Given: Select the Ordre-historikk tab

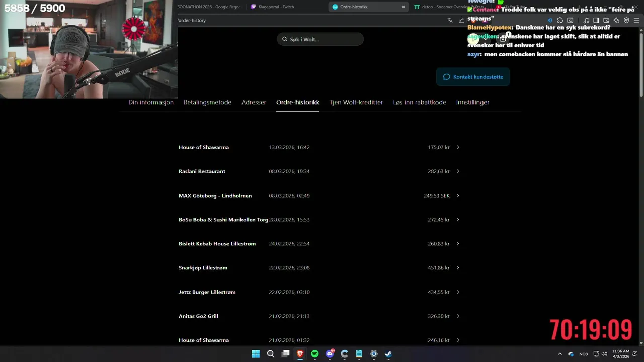Looking at the screenshot, I should (298, 102).
